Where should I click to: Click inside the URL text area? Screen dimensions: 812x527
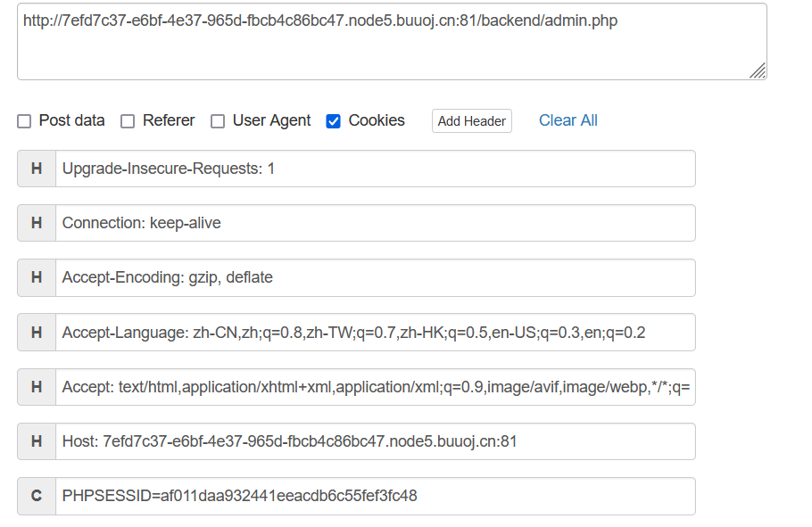click(391, 45)
